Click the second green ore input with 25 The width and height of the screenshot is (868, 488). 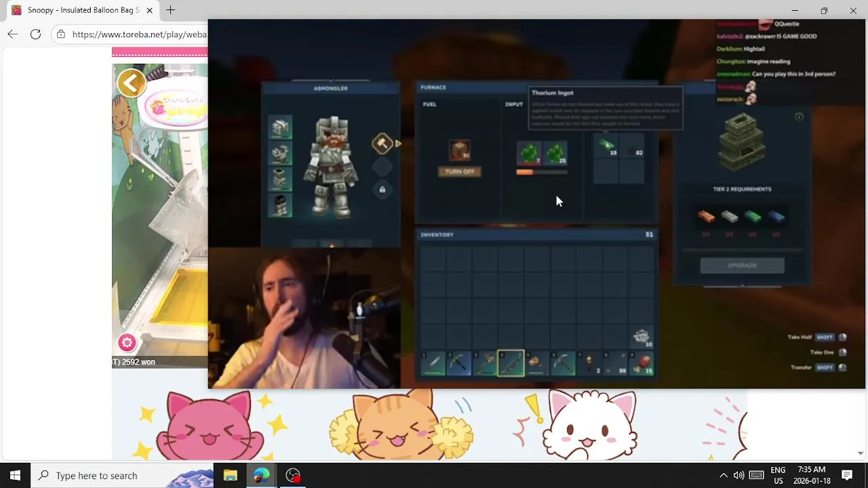click(555, 153)
